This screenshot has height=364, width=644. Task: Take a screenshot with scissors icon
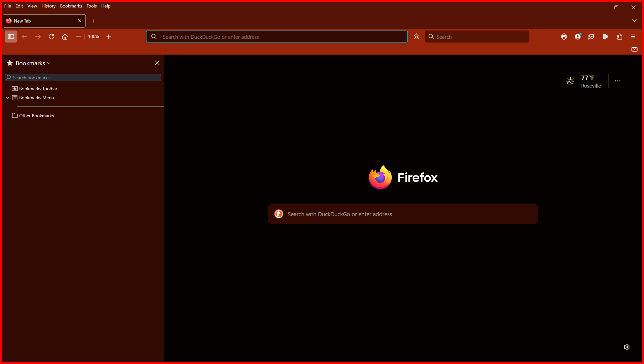[591, 37]
